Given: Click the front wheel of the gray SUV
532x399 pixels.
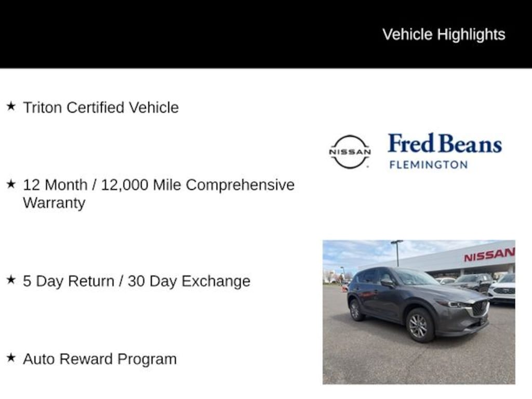Looking at the screenshot, I should (418, 326).
